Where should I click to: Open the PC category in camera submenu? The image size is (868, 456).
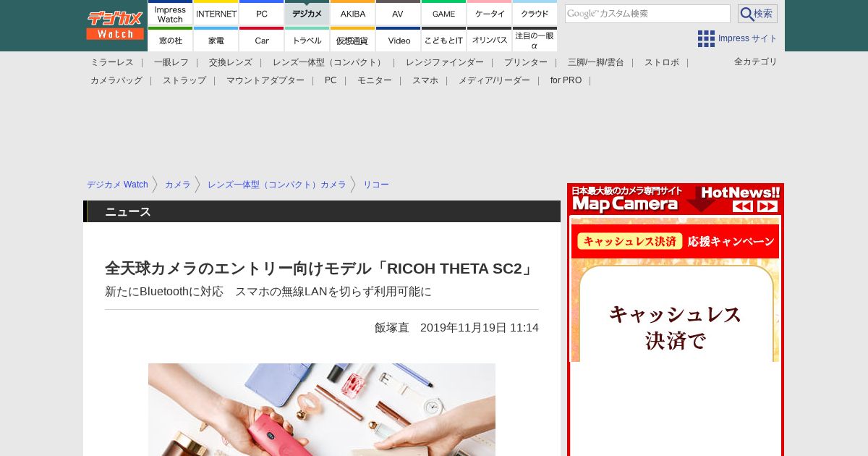pyautogui.click(x=331, y=80)
